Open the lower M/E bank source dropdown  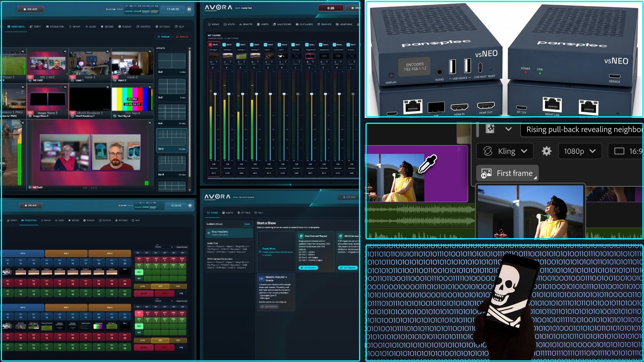pyautogui.click(x=164, y=301)
